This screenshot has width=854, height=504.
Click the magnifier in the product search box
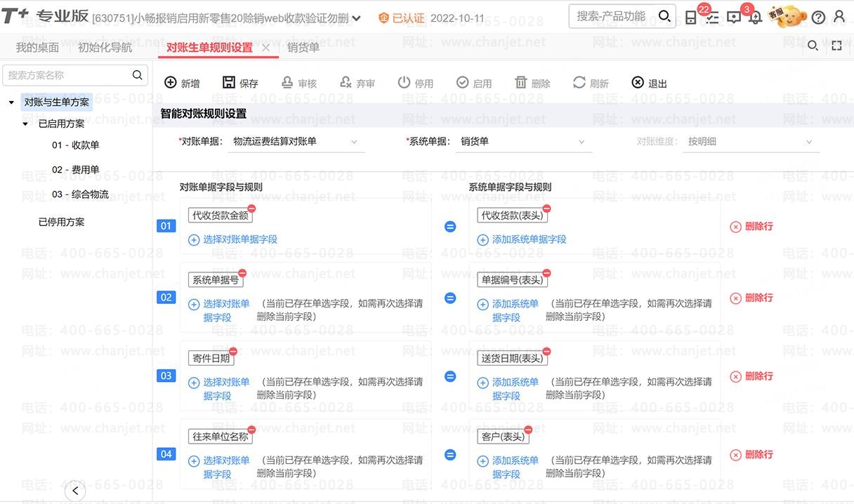click(x=664, y=16)
